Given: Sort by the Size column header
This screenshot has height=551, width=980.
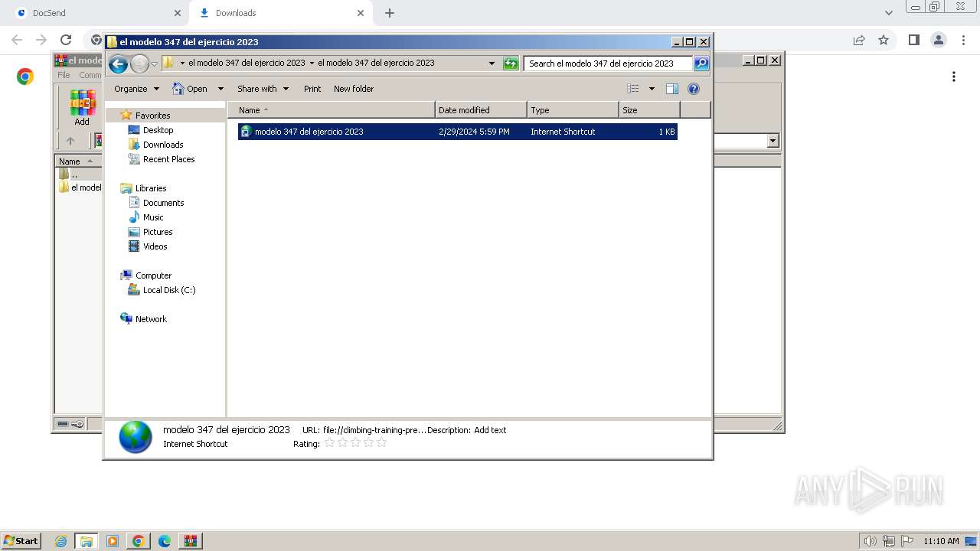Looking at the screenshot, I should pyautogui.click(x=649, y=110).
